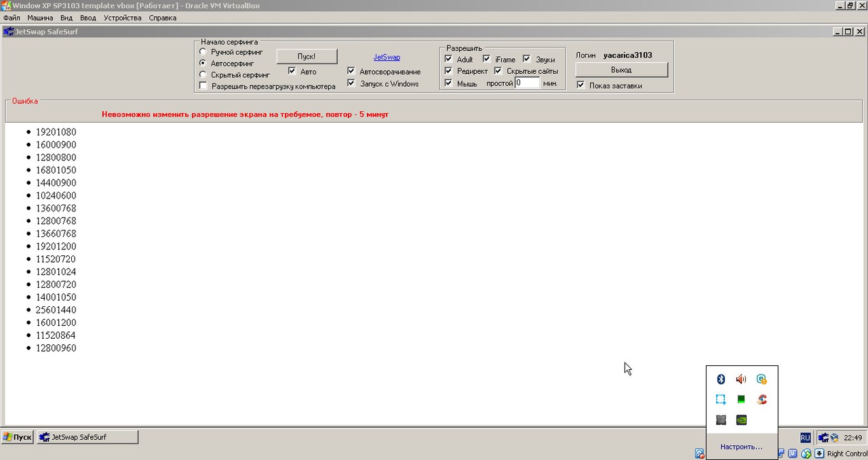Select the Ручной серфинг radio button
868x460 pixels.
click(x=203, y=52)
